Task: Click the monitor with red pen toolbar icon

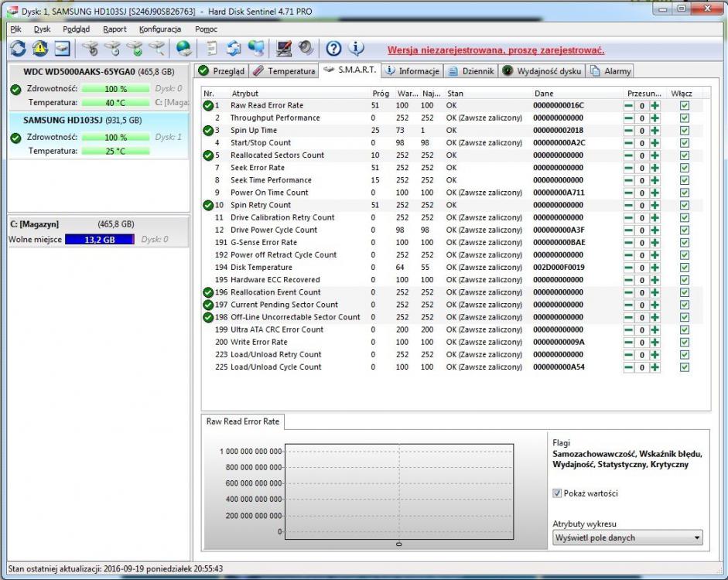Action: pos(284,48)
